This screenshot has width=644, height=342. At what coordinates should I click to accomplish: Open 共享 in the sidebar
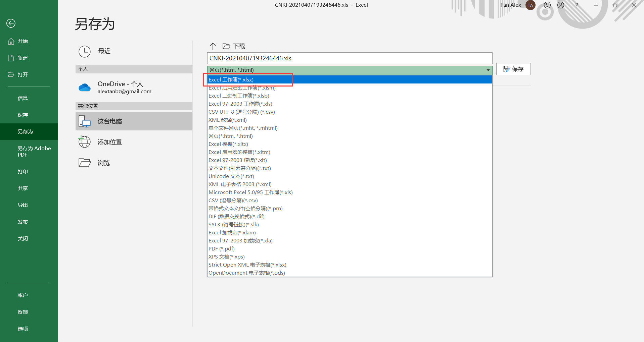pyautogui.click(x=29, y=188)
